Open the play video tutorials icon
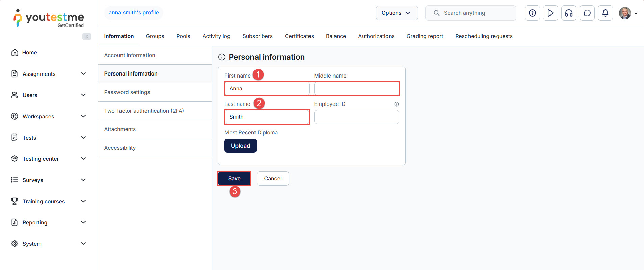This screenshot has height=270, width=644. tap(551, 13)
